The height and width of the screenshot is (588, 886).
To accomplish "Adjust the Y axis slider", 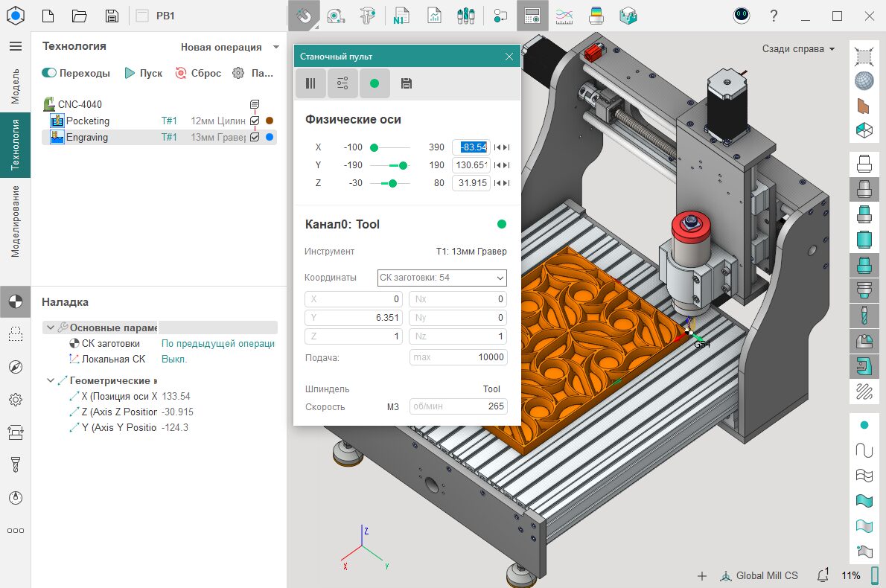I will coord(403,165).
